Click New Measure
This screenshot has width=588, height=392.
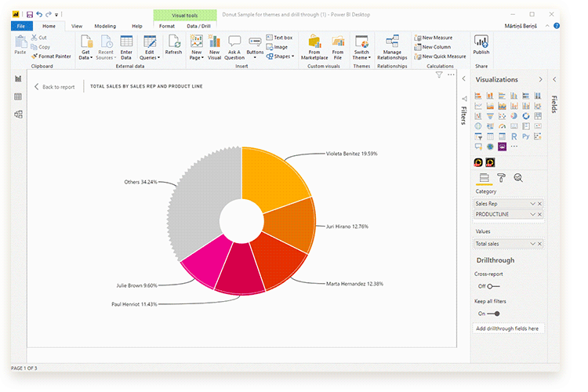[x=433, y=38]
